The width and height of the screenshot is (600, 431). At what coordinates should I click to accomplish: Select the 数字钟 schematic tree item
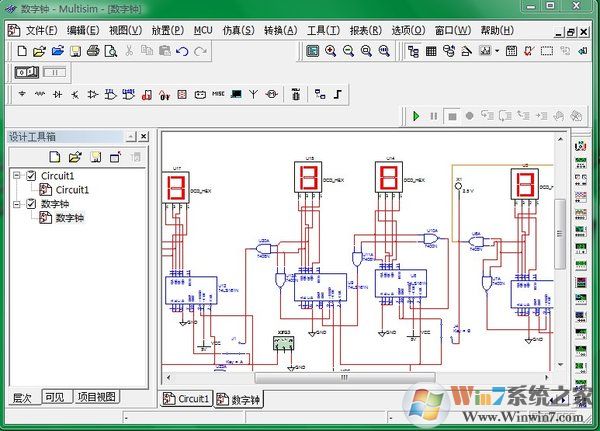[69, 218]
